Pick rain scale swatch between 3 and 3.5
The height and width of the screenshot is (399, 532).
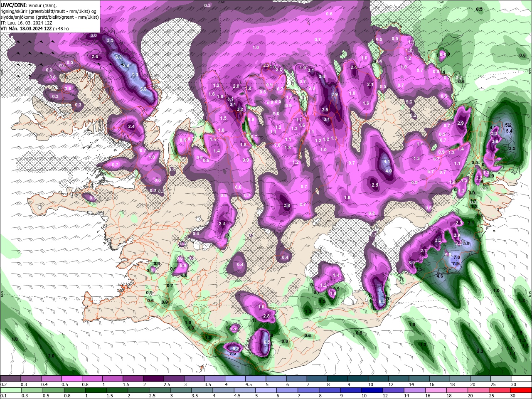tap(181, 390)
